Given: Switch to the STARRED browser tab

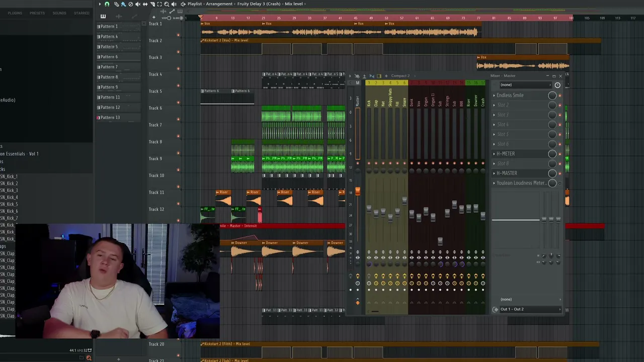Looking at the screenshot, I should (82, 13).
